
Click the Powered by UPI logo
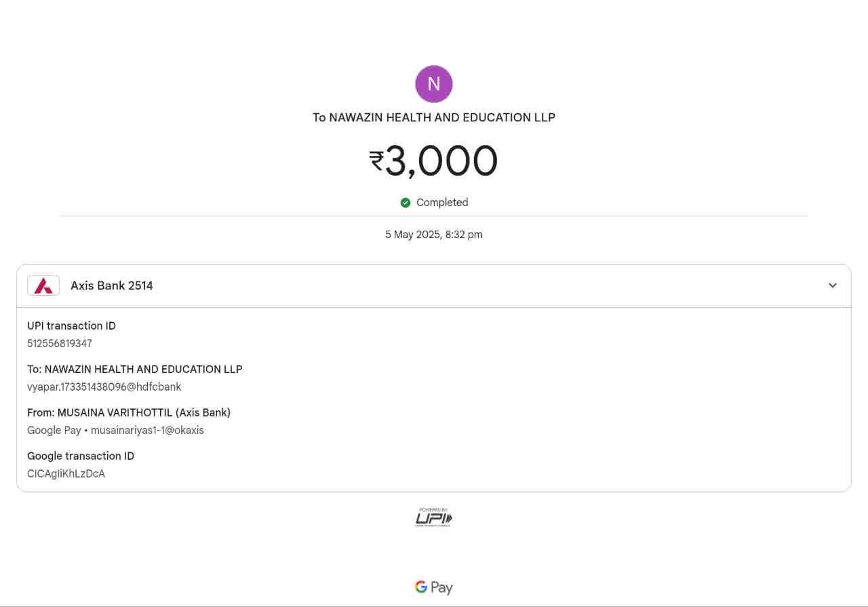[x=433, y=518]
